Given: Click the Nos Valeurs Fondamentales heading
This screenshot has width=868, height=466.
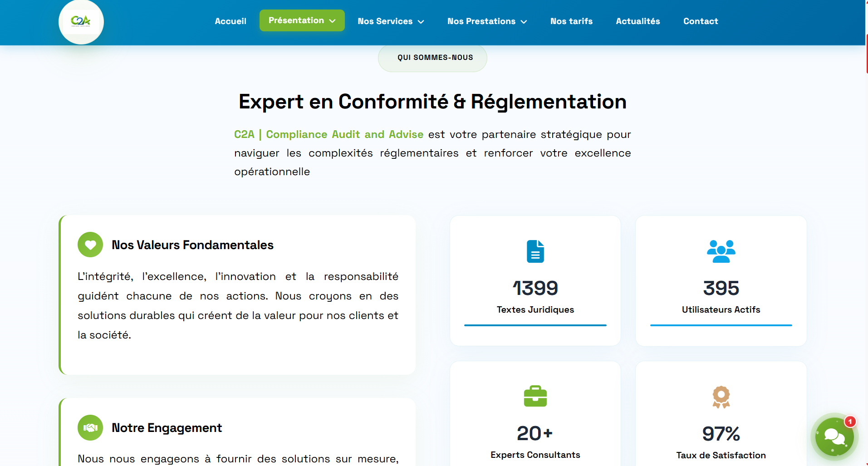Looking at the screenshot, I should coord(192,245).
